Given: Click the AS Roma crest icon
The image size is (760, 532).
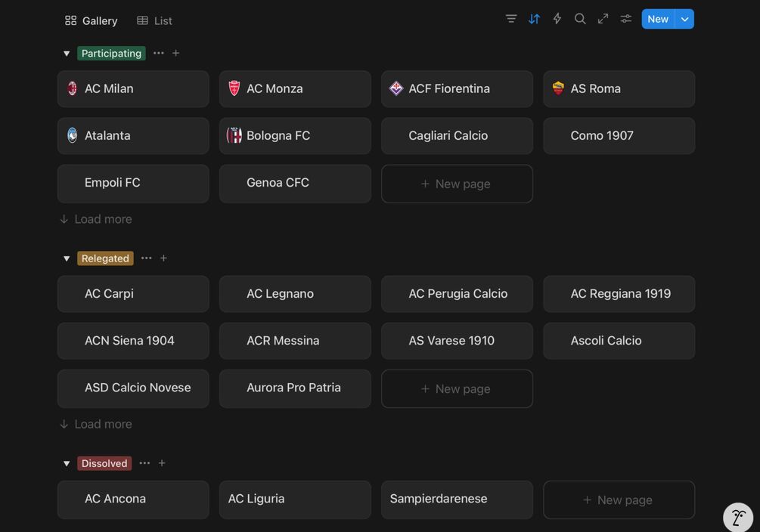Looking at the screenshot, I should (x=558, y=88).
